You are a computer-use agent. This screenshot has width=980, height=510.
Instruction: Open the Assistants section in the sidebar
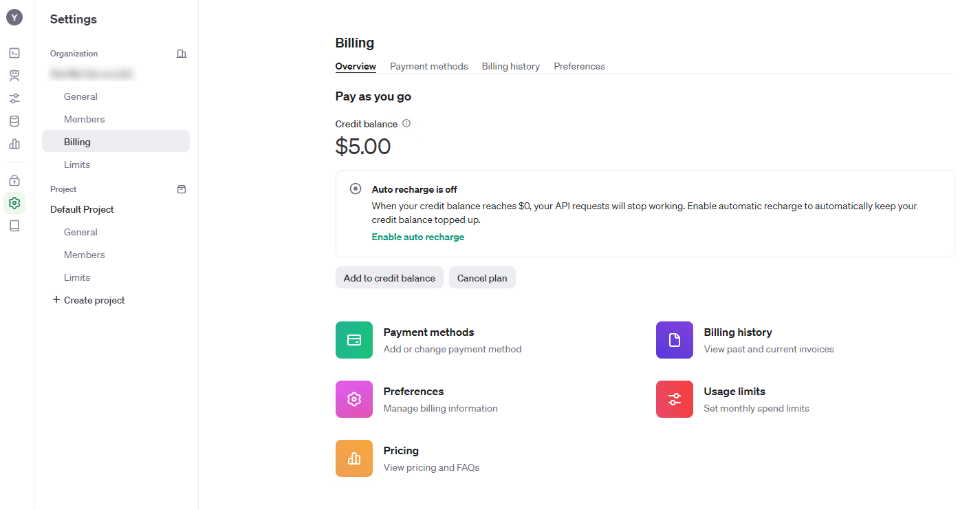14,75
